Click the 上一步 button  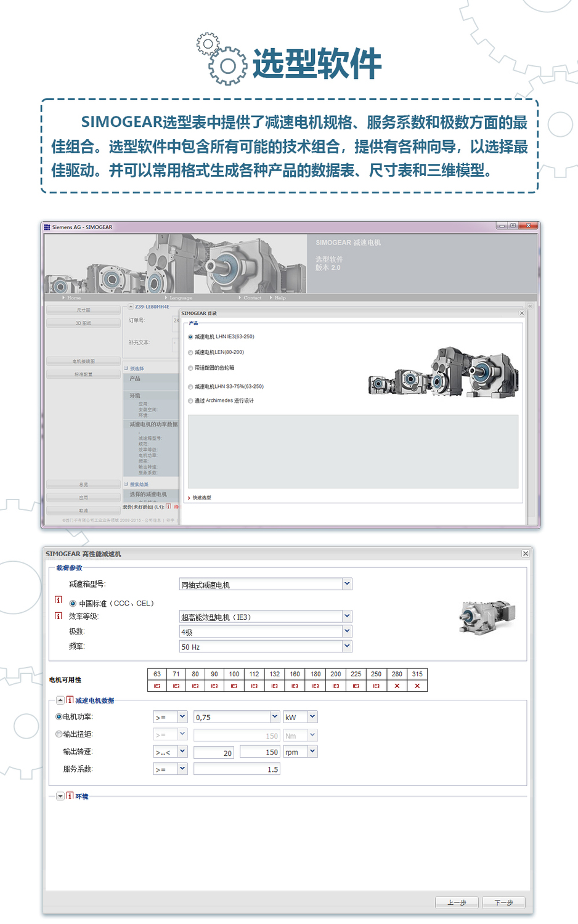pos(457,902)
